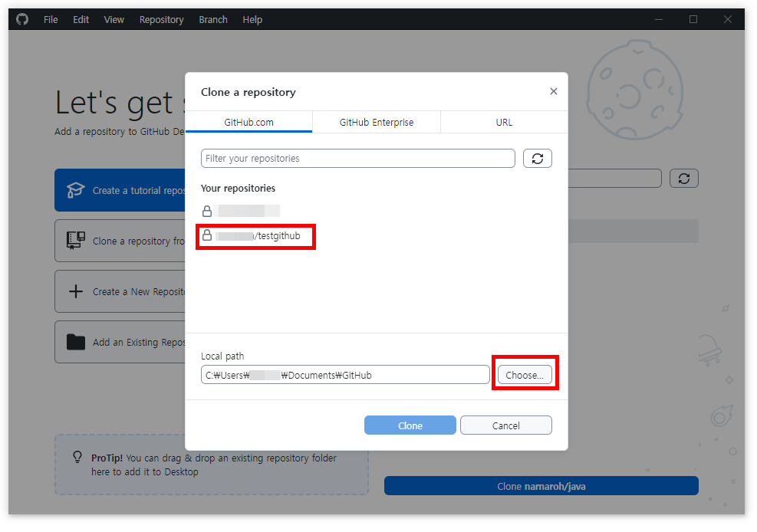Viewport: 757px width, 532px height.
Task: Click Create a New Repository in the background window
Action: coord(120,291)
